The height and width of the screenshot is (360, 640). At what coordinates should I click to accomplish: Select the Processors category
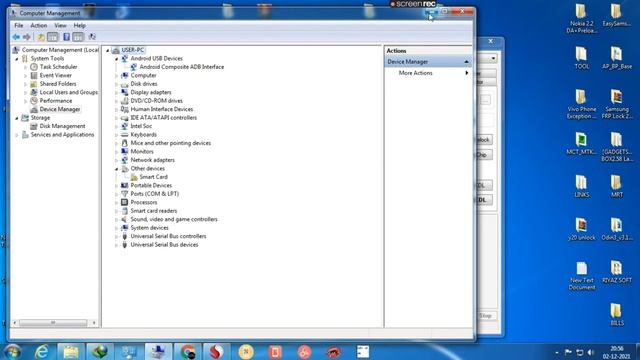[144, 202]
